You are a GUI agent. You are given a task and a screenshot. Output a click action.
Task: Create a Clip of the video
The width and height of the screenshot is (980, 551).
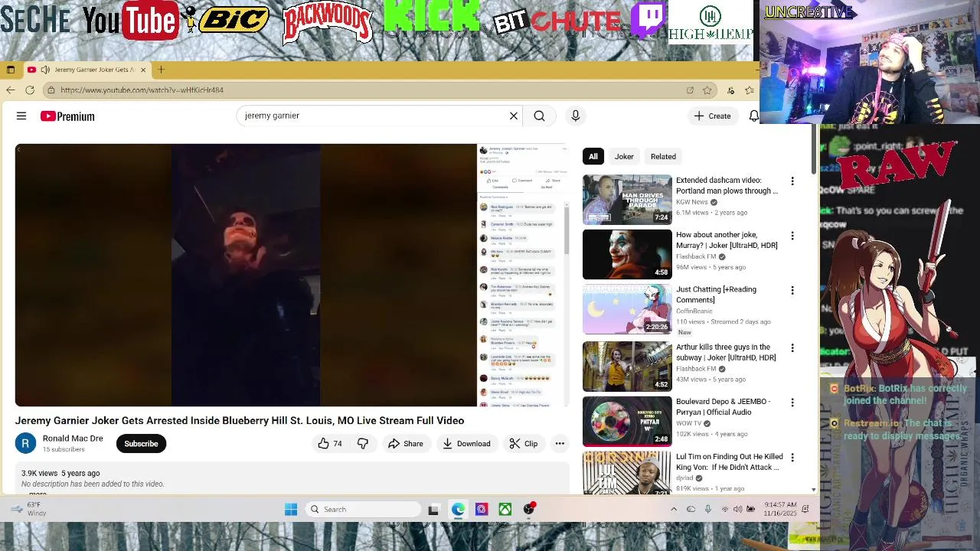click(524, 444)
